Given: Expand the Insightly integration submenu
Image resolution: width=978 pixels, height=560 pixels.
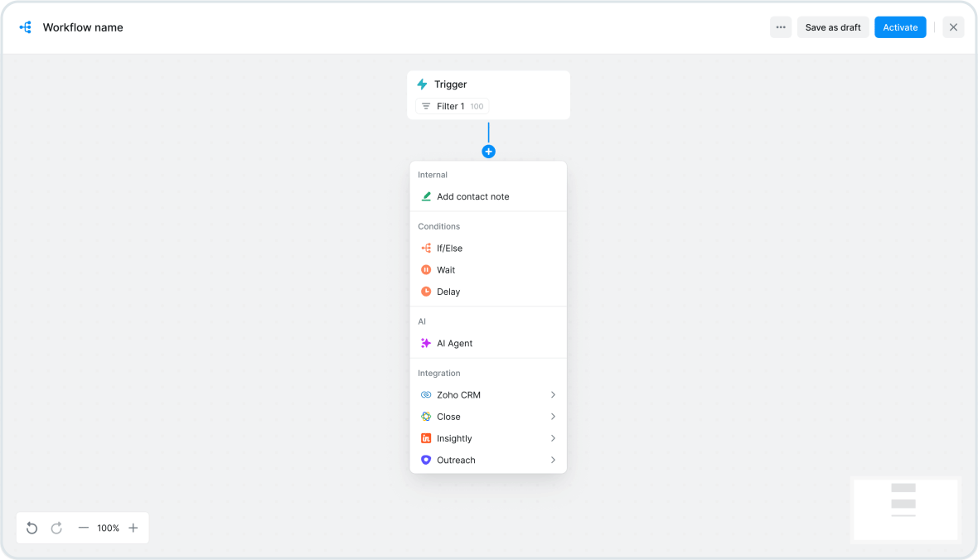Looking at the screenshot, I should (553, 438).
